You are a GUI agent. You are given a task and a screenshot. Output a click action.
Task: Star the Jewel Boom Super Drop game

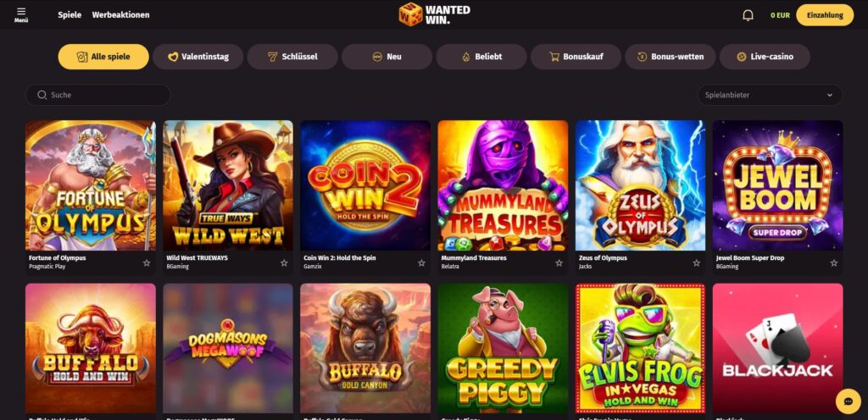coord(834,263)
